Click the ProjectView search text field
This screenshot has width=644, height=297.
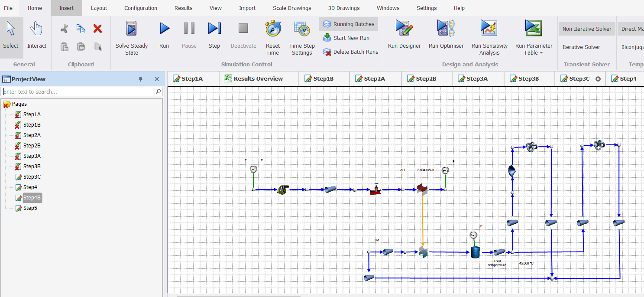(x=78, y=91)
